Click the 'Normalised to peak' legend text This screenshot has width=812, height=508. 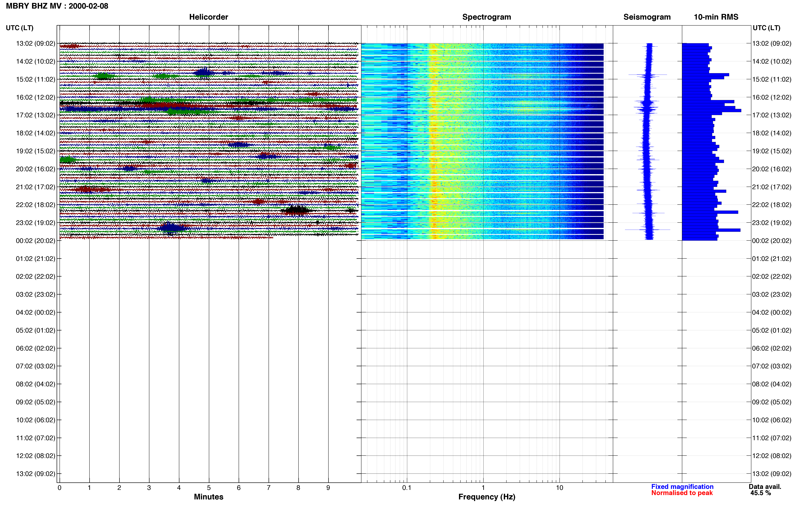pyautogui.click(x=682, y=493)
